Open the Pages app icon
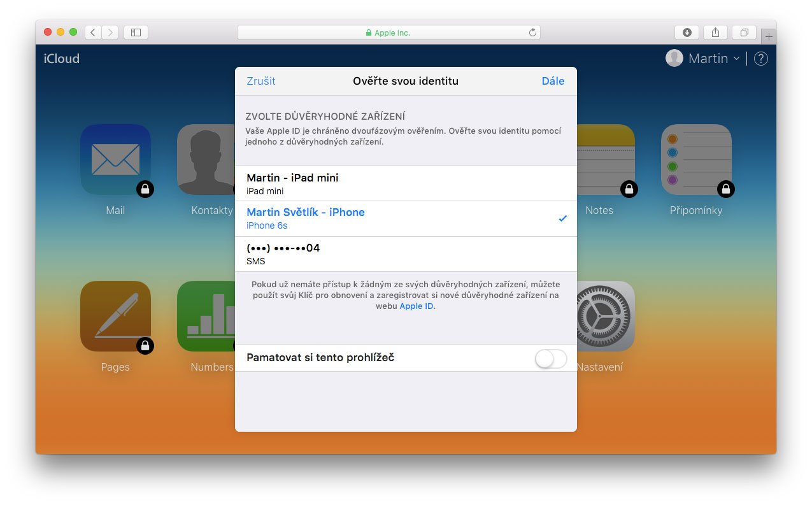 115,316
